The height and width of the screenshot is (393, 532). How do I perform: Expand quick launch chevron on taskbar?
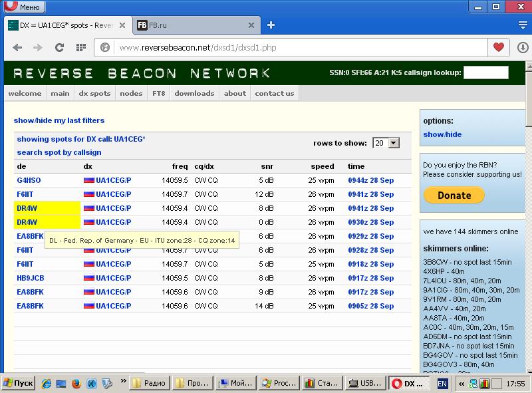point(123,381)
